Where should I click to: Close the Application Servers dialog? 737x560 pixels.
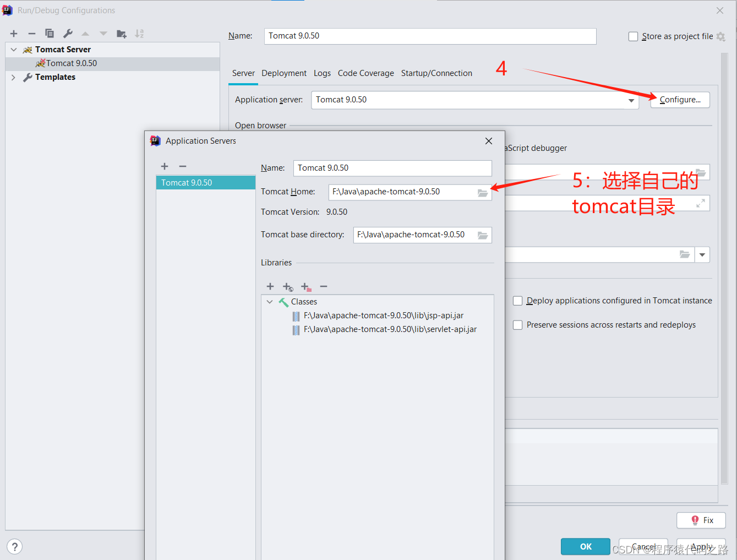[489, 141]
